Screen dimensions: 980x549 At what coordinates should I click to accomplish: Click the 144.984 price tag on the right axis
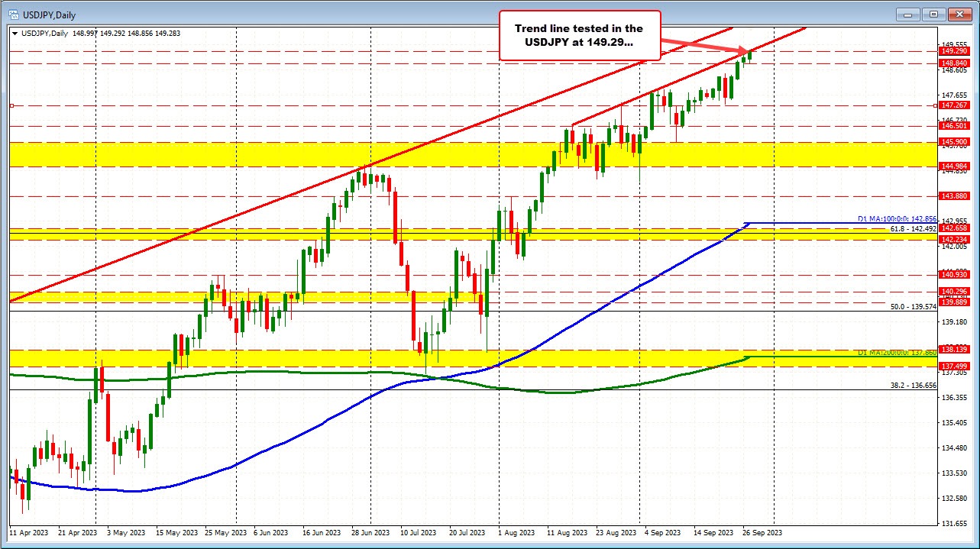pyautogui.click(x=953, y=165)
